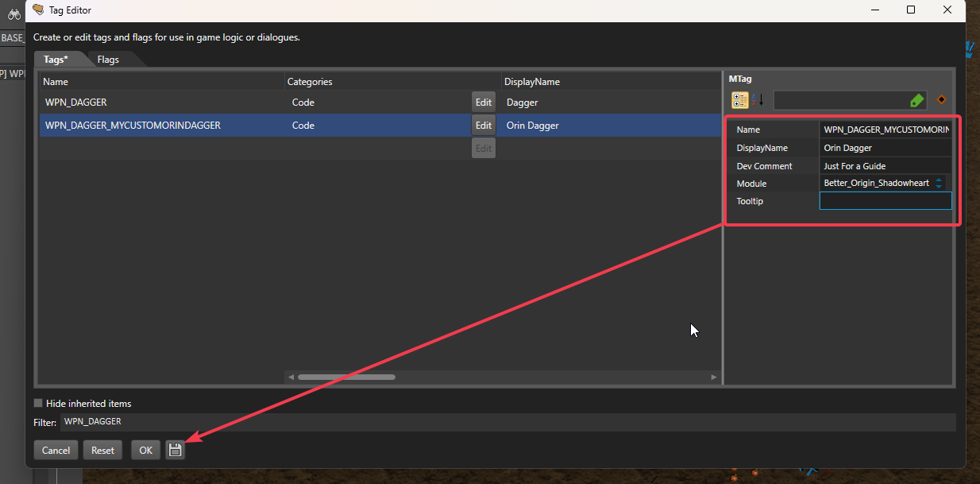Open the Flags tab

pyautogui.click(x=108, y=59)
